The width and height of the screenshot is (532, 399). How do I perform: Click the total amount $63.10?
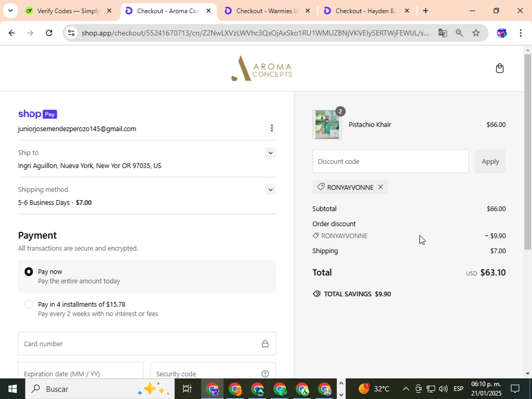click(x=493, y=272)
